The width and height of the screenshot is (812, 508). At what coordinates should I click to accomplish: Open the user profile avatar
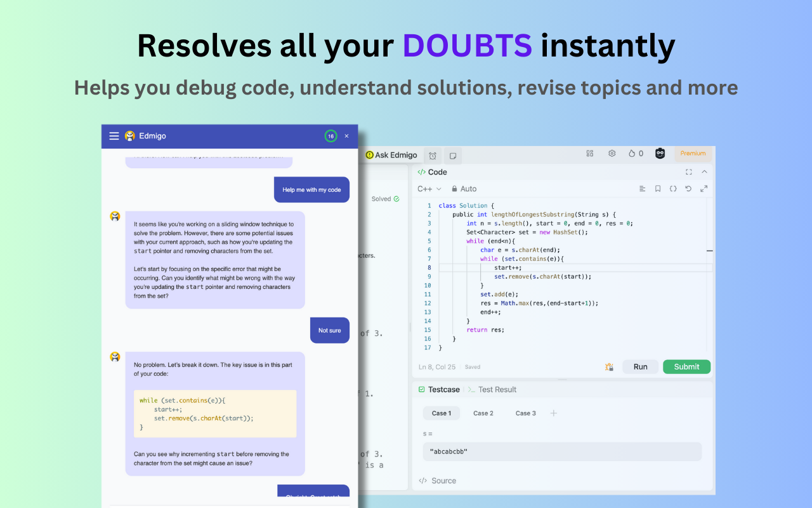point(660,153)
